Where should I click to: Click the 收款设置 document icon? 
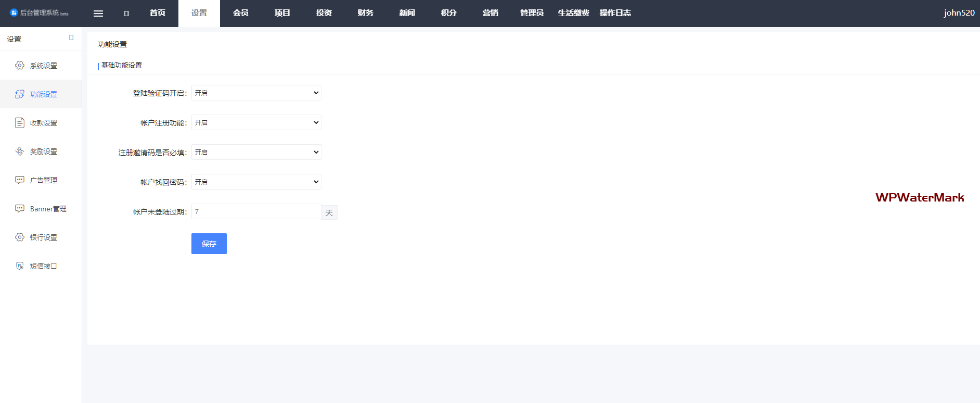tap(20, 123)
